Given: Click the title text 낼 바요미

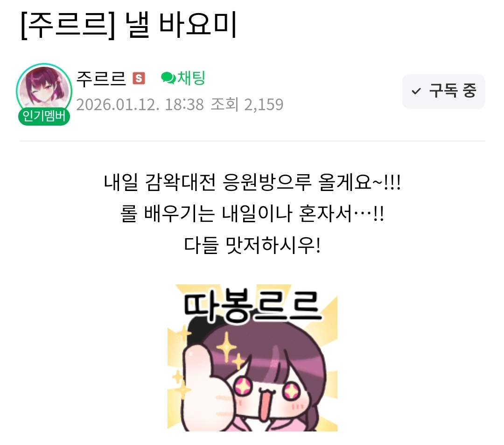Looking at the screenshot, I should (181, 24).
